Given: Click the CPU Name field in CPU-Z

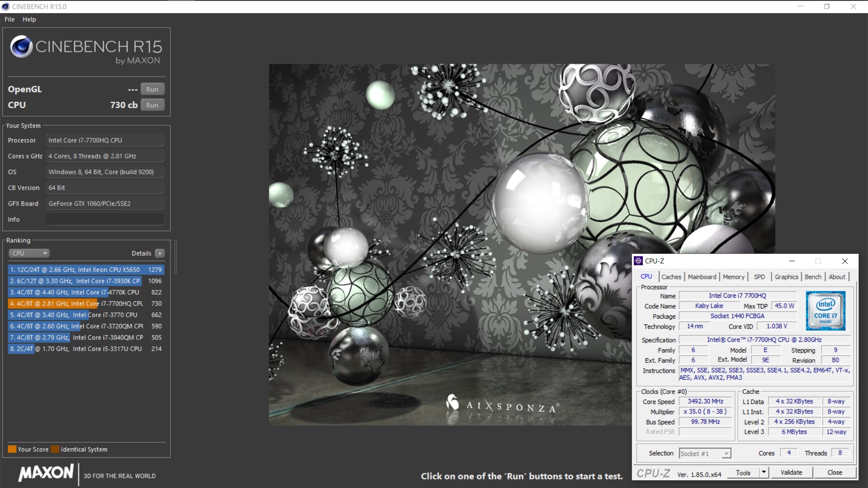Looking at the screenshot, I should [737, 296].
